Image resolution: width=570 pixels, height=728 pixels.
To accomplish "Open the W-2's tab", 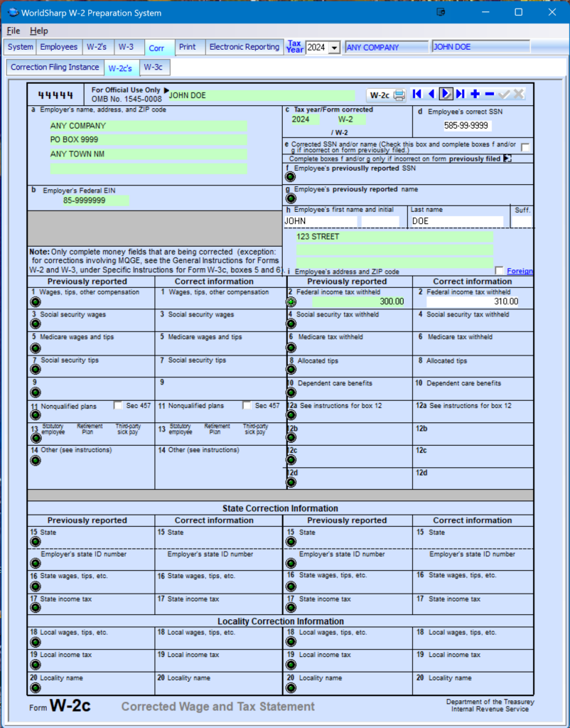I will 97,47.
